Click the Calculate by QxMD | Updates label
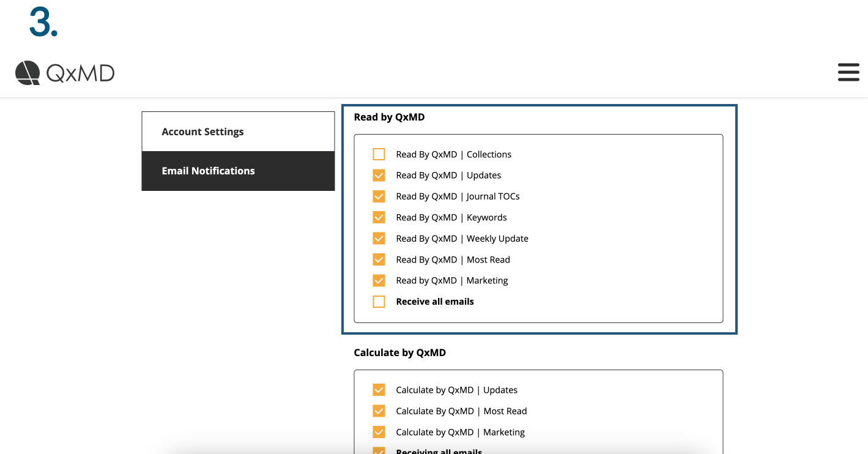 (457, 390)
